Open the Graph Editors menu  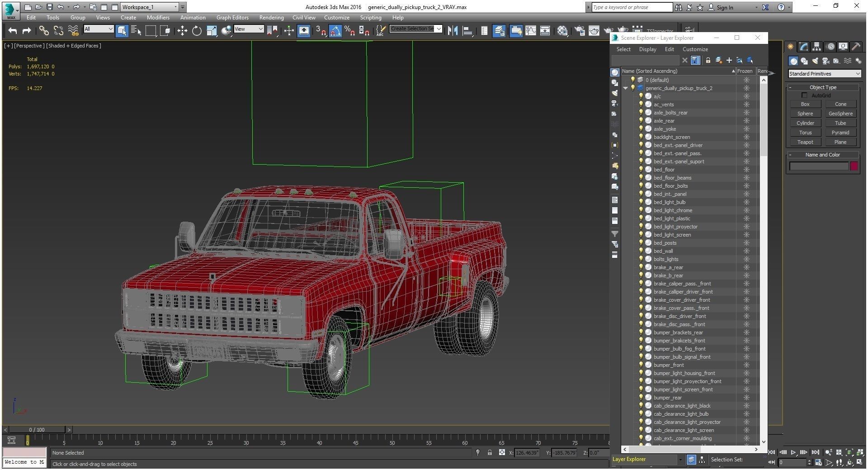click(232, 18)
